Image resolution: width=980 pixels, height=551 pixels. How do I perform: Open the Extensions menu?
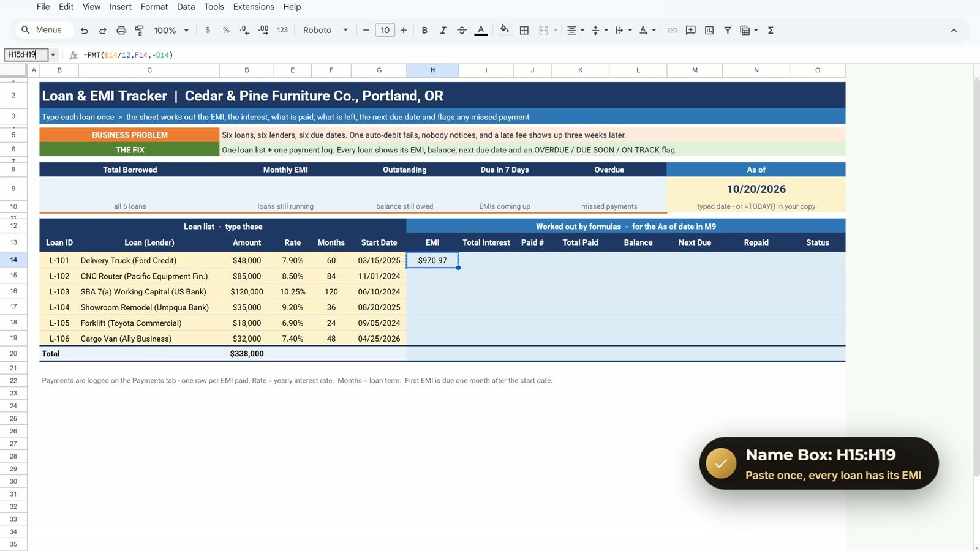tap(254, 7)
